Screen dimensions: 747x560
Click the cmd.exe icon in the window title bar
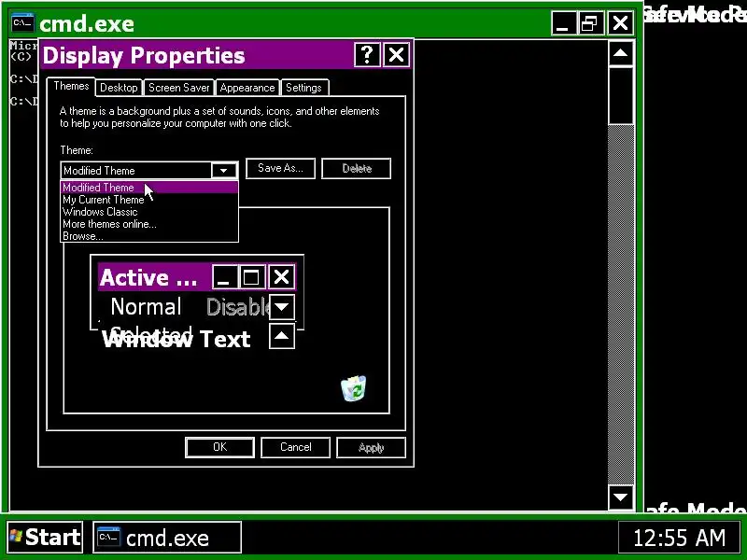pyautogui.click(x=22, y=22)
